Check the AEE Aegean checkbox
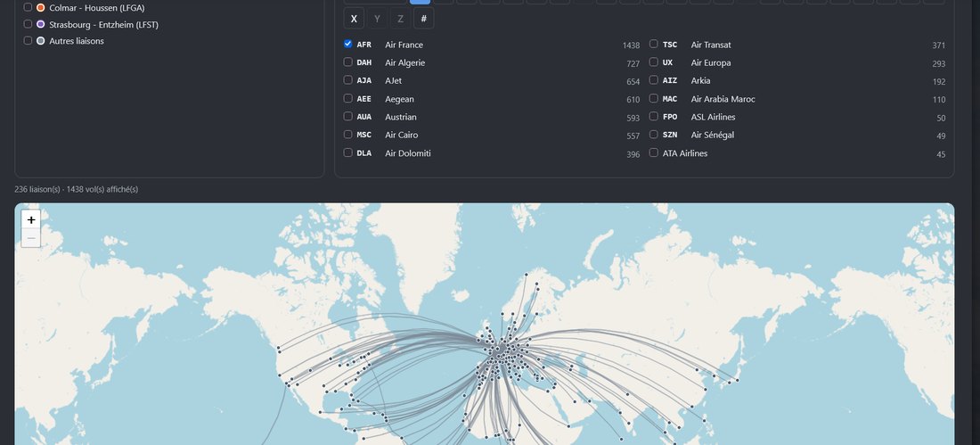The image size is (980, 445). tap(348, 98)
